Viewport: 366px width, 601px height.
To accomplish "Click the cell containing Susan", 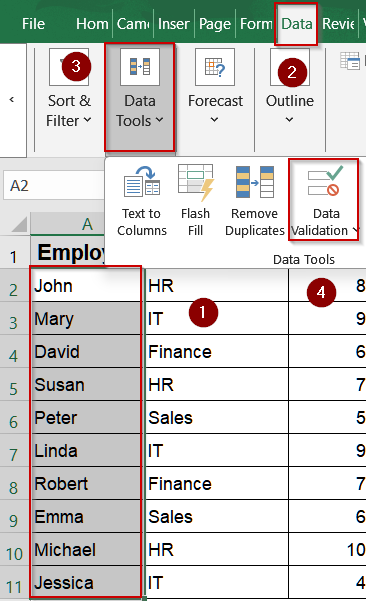I will point(87,384).
